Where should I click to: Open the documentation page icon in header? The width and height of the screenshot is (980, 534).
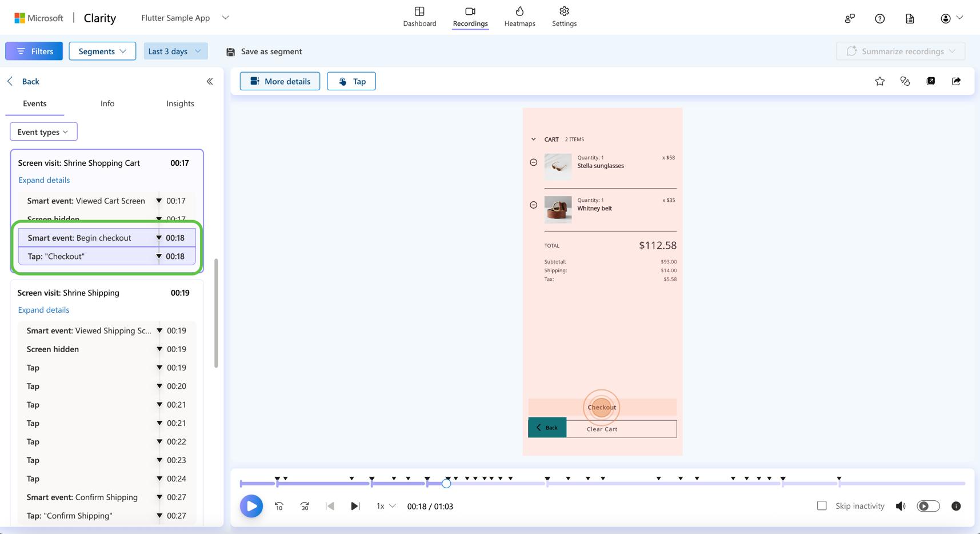coord(910,18)
